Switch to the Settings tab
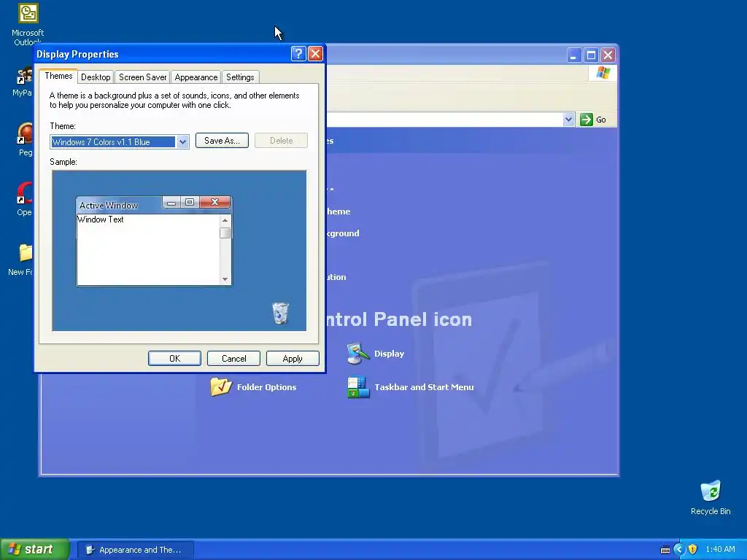The image size is (747, 560). pyautogui.click(x=240, y=77)
